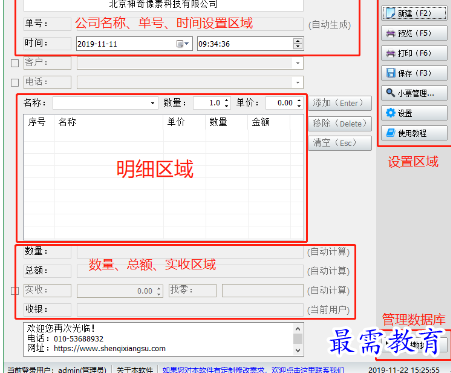
Task: Click the 序号 column header
Action: [39, 122]
